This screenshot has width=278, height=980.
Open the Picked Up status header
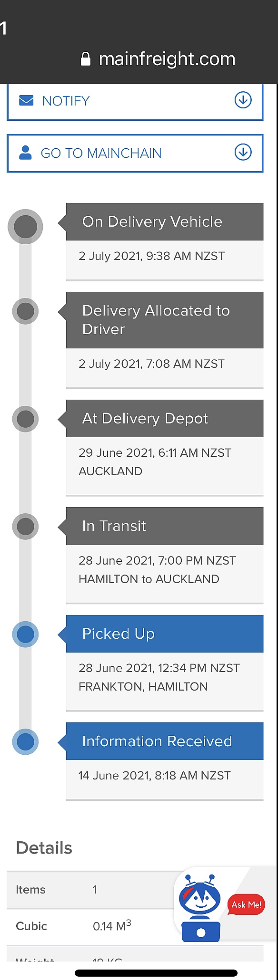click(165, 634)
